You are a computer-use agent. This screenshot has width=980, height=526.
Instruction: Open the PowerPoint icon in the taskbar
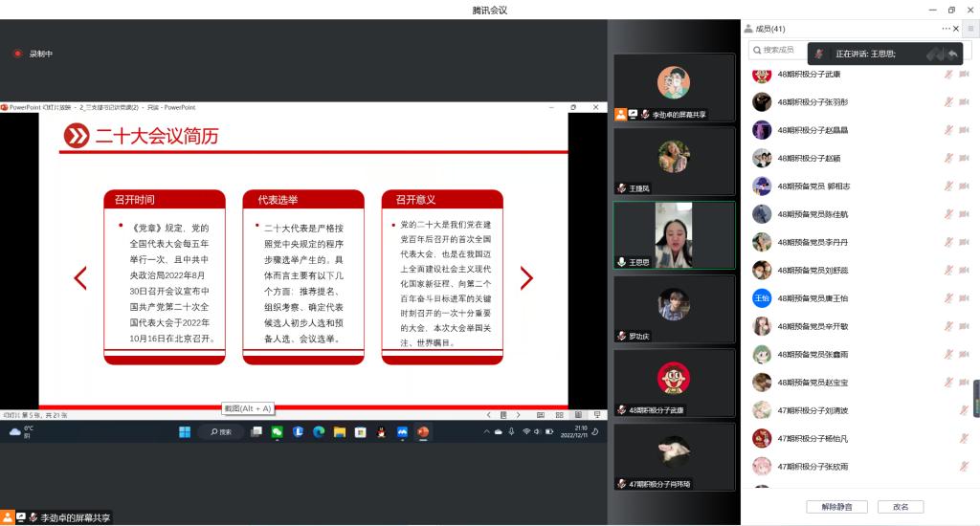click(423, 432)
